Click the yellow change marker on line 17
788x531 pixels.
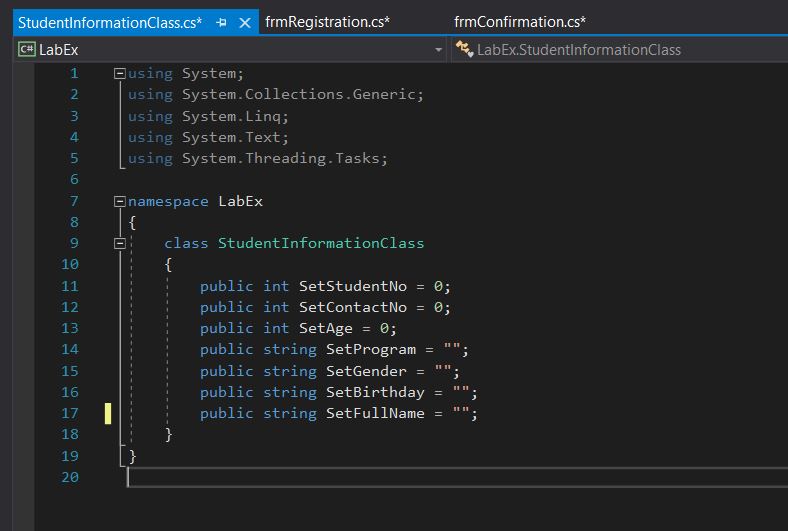108,413
